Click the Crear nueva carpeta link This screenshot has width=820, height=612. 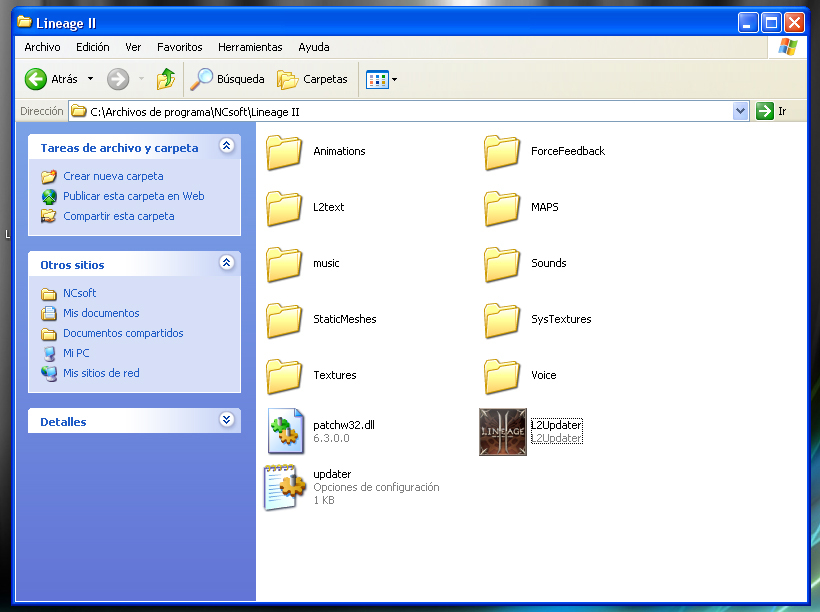(113, 176)
